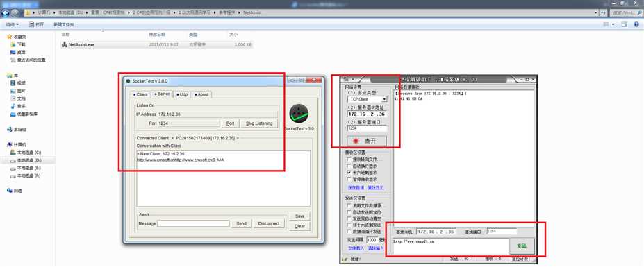Screen dimensions: 644x267
Task: Click 新建文件夹 new folder in toolbar
Action: (x=64, y=24)
